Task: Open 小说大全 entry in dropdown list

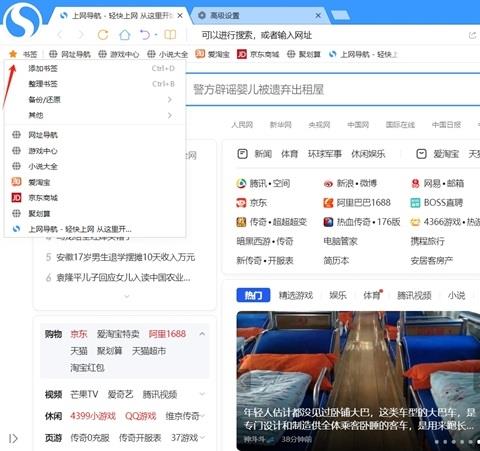Action: 95,166
